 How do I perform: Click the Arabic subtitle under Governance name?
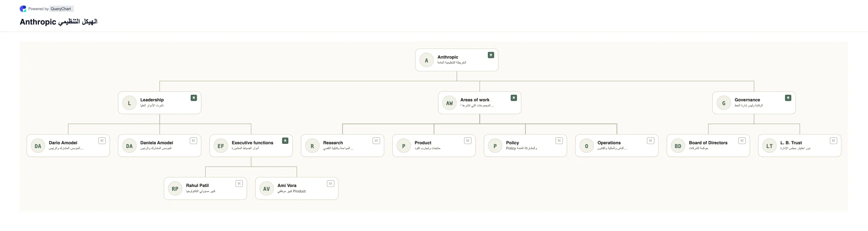coord(748,105)
